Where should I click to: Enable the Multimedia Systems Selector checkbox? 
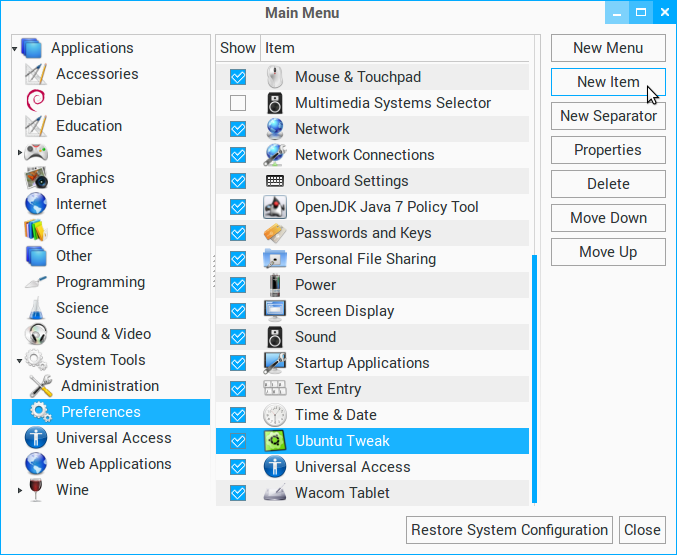pos(238,103)
